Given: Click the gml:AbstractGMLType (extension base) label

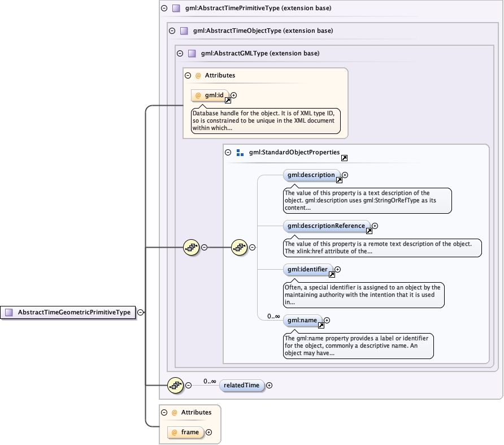Looking at the screenshot, I should [x=260, y=53].
